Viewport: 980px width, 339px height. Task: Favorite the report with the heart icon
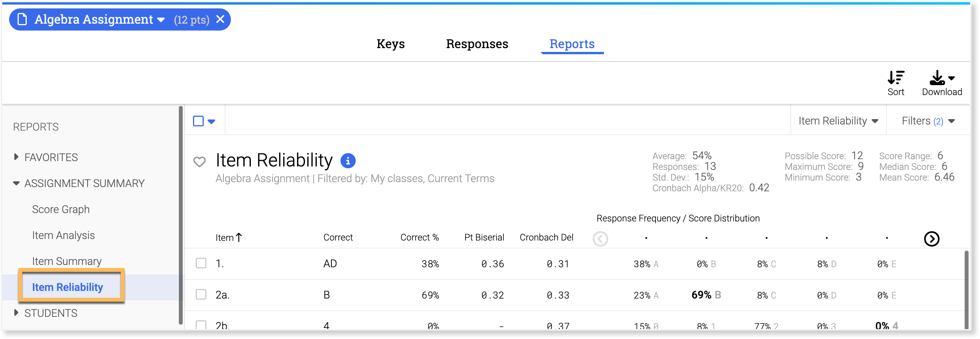pos(200,161)
